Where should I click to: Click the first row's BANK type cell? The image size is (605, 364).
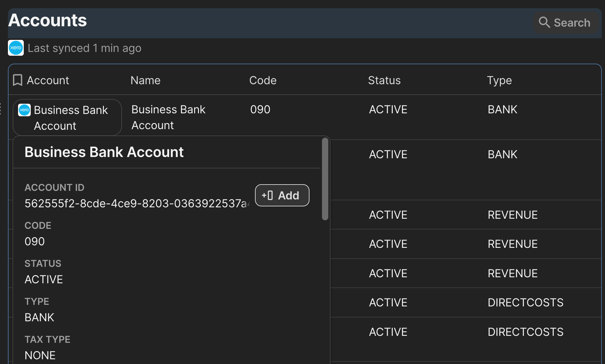click(502, 110)
